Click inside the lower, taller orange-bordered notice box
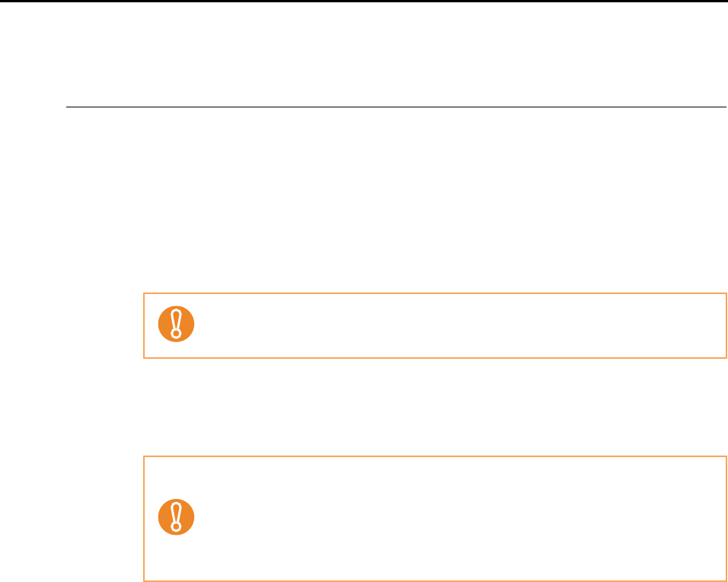Viewport: 728px width, 582px height. (457, 519)
